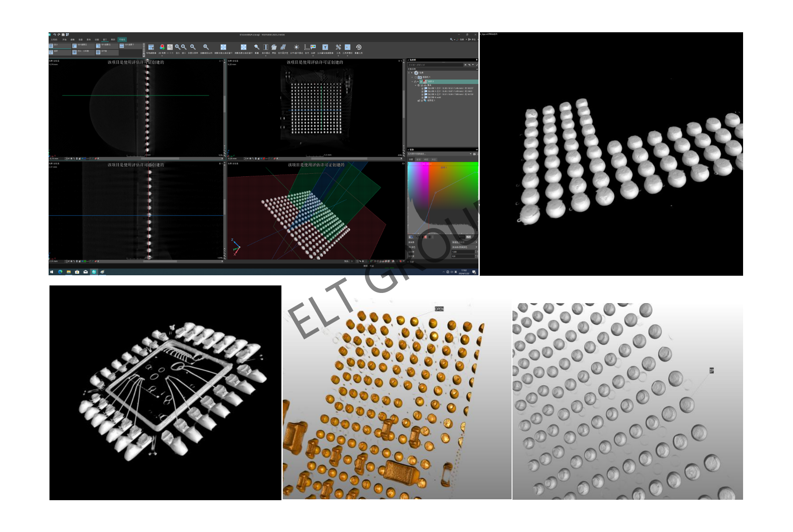793x532 pixels.
Task: Open the 显示模式 dropdown arrow
Action: 266,56
